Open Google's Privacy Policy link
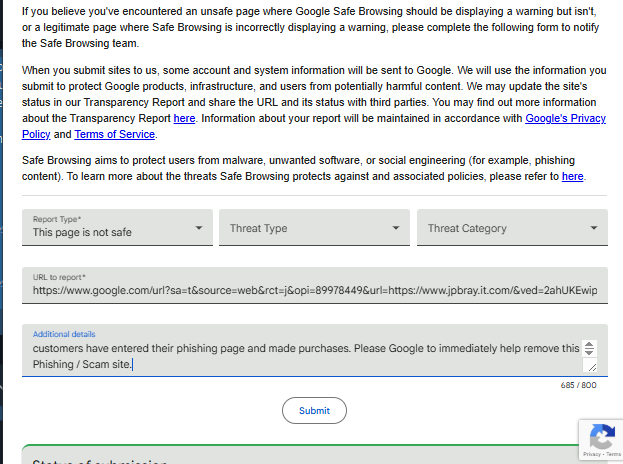This screenshot has width=623, height=464. tap(566, 118)
